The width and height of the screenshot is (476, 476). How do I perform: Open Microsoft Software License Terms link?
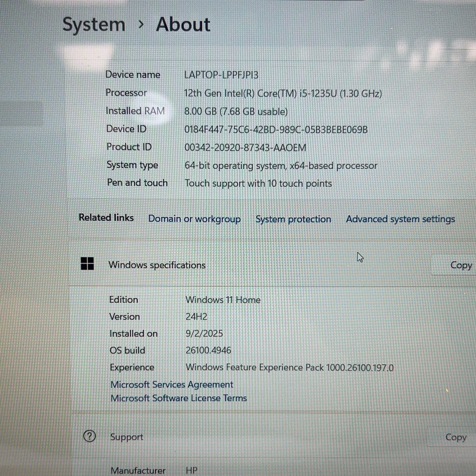coord(179,398)
